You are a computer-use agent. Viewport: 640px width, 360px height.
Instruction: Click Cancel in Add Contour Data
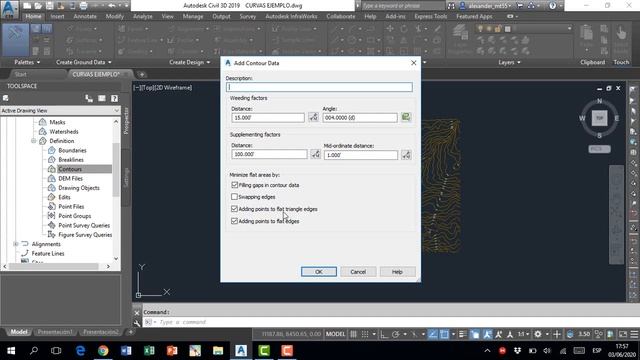pyautogui.click(x=358, y=272)
